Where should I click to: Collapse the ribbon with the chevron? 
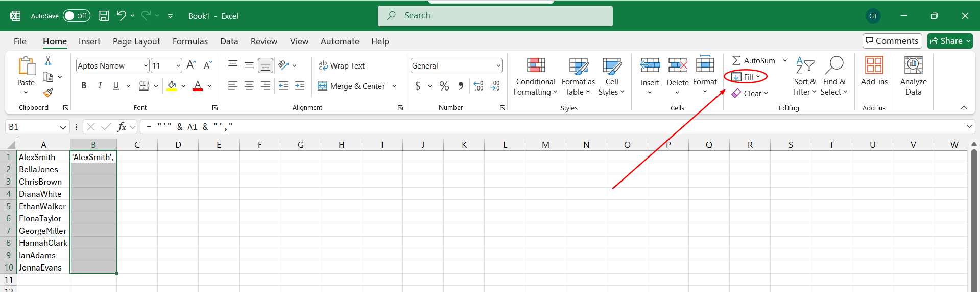pyautogui.click(x=964, y=107)
